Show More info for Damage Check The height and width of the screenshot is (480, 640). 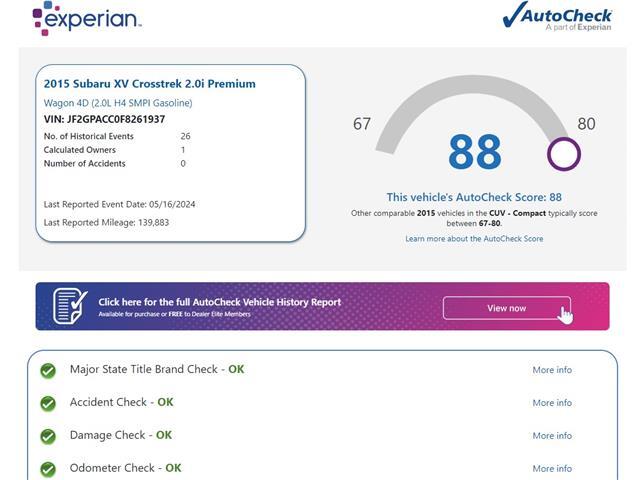(x=552, y=436)
